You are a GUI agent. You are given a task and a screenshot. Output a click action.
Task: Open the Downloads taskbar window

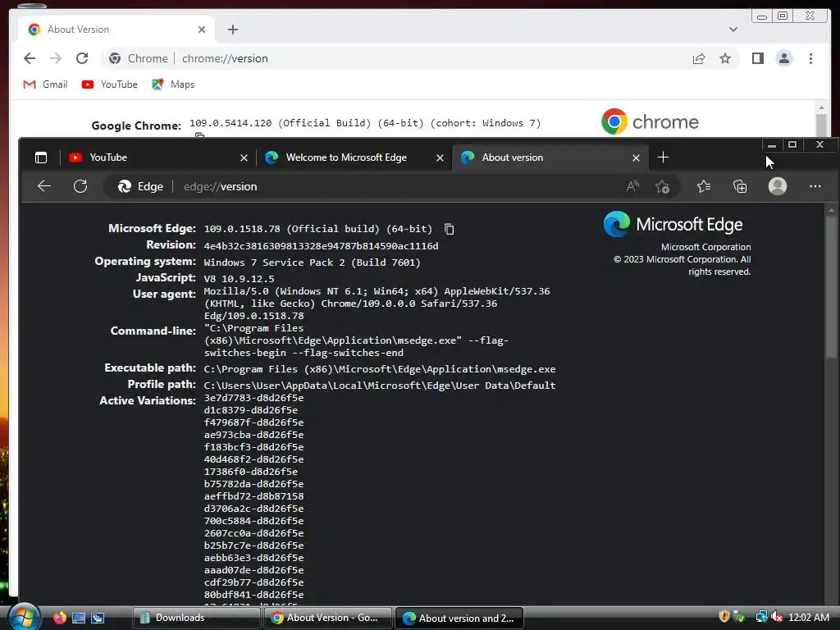point(195,618)
